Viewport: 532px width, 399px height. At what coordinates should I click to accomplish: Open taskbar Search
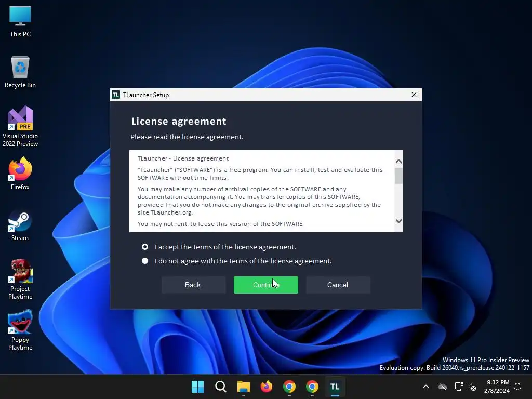(x=220, y=387)
